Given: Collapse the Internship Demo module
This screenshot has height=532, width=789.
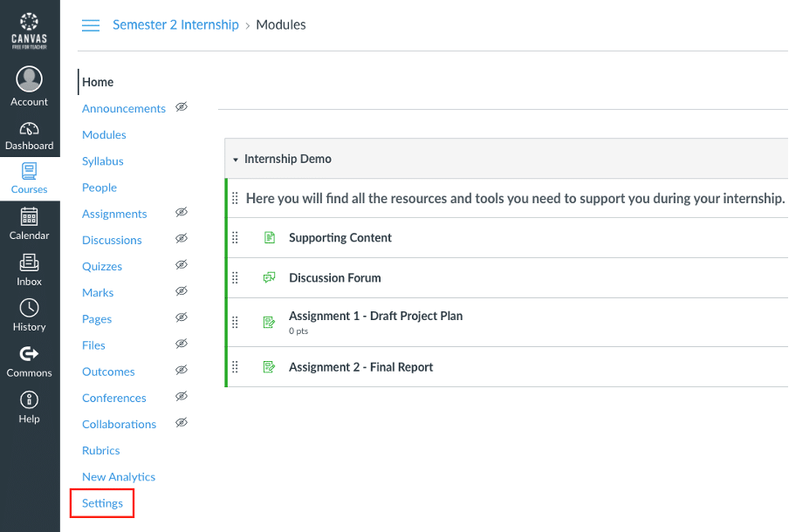Looking at the screenshot, I should point(236,160).
